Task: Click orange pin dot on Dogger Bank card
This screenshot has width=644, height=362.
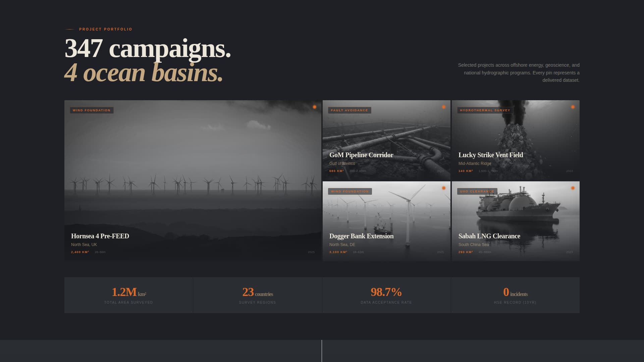Action: click(444, 188)
